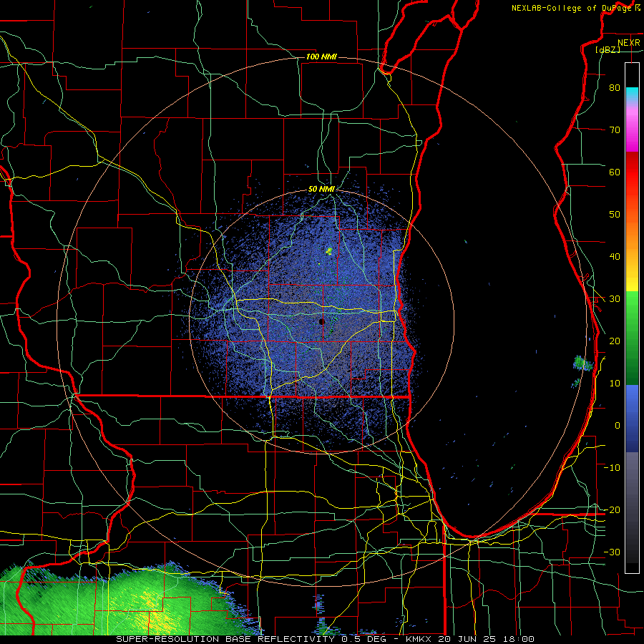Click the 40 value on the dBZ scale
This screenshot has width=644, height=644.
point(615,257)
